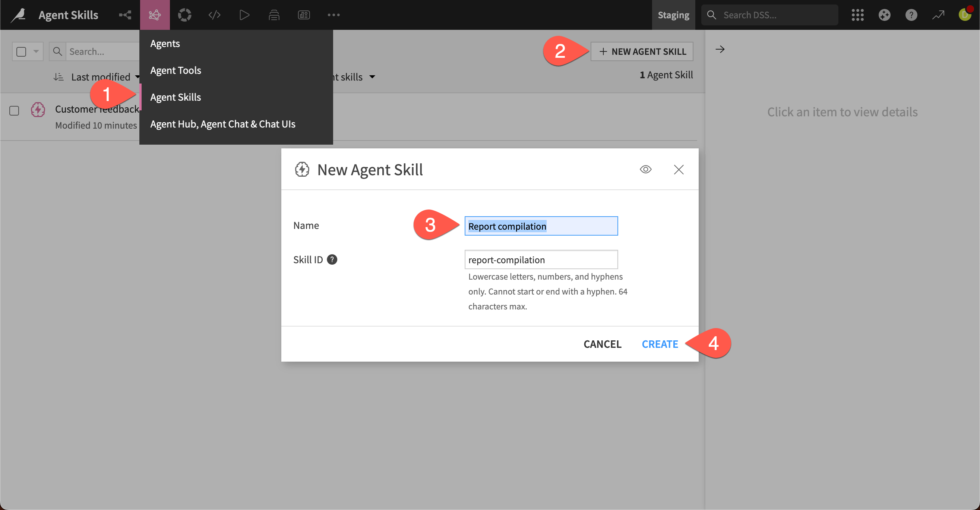Image resolution: width=980 pixels, height=510 pixels.
Task: Collapse the right details panel arrow
Action: tap(720, 49)
